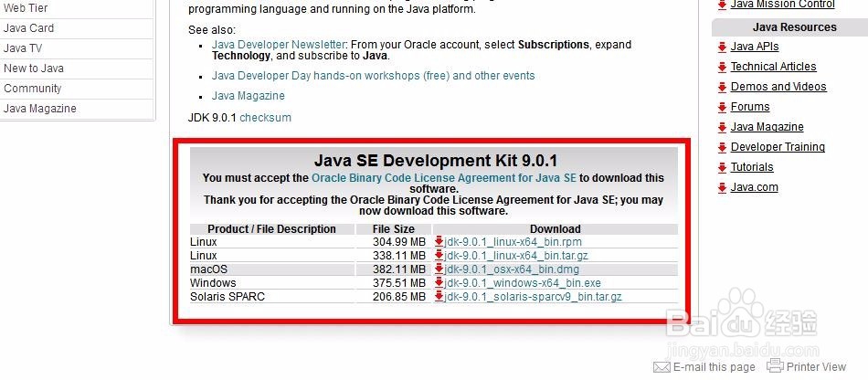The height and width of the screenshot is (380, 868).
Task: Click red download arrow beside solaris-sparcv9_bin.tar.gz
Action: pos(439,297)
